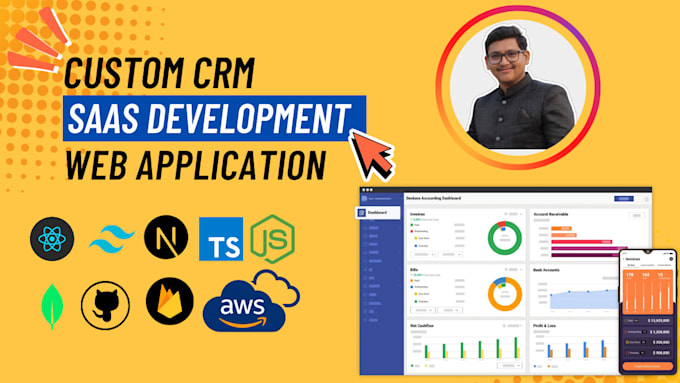The height and width of the screenshot is (383, 680).
Task: Click the React atom logo
Action: click(x=52, y=239)
